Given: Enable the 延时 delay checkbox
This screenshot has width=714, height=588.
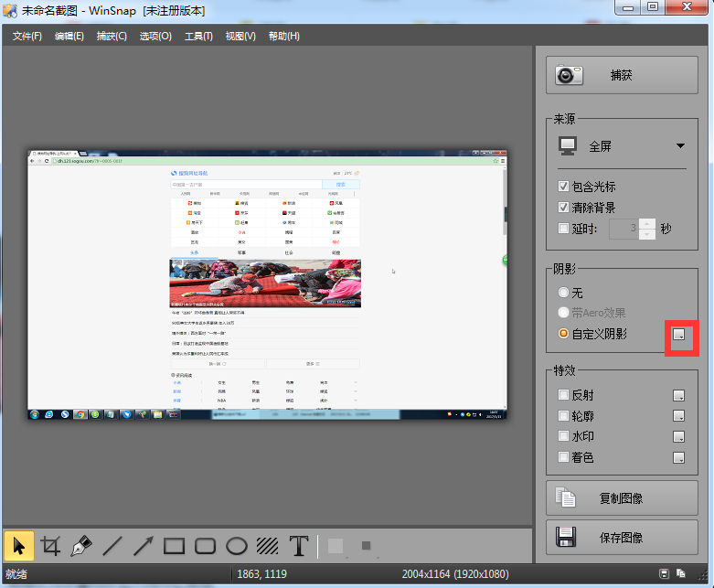Looking at the screenshot, I should tap(564, 228).
